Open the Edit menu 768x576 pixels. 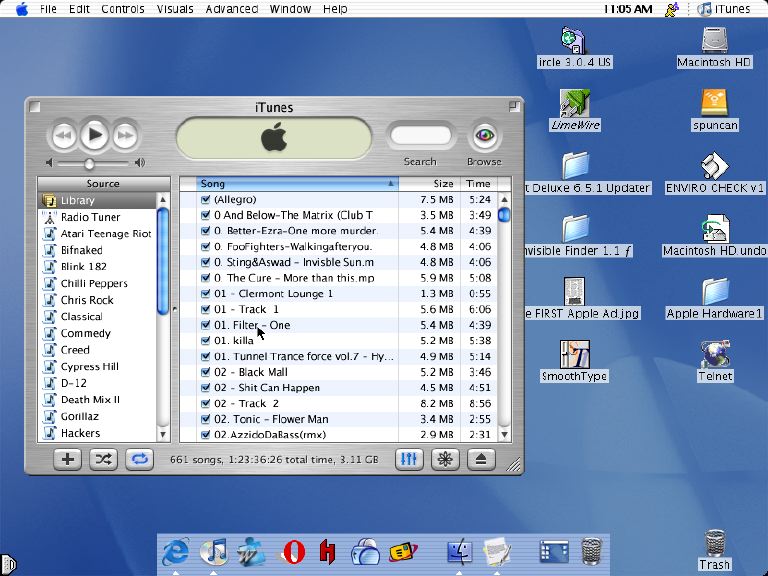pos(79,9)
